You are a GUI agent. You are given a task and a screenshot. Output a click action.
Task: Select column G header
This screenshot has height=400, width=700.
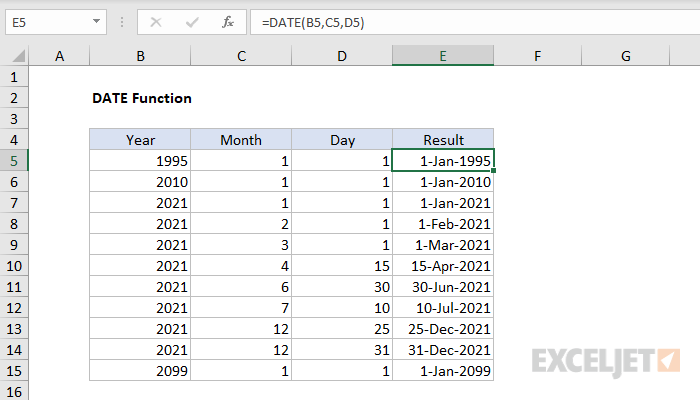click(x=625, y=58)
